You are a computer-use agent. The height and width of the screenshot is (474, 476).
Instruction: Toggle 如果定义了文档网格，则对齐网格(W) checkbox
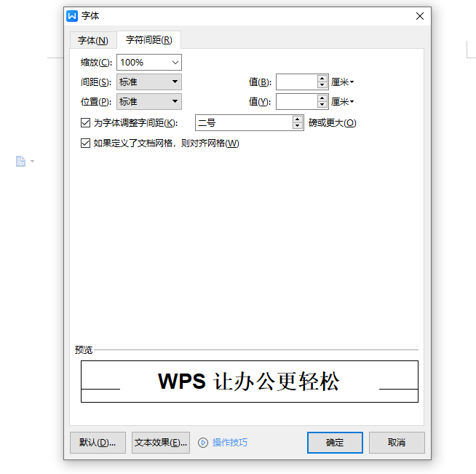[x=85, y=143]
